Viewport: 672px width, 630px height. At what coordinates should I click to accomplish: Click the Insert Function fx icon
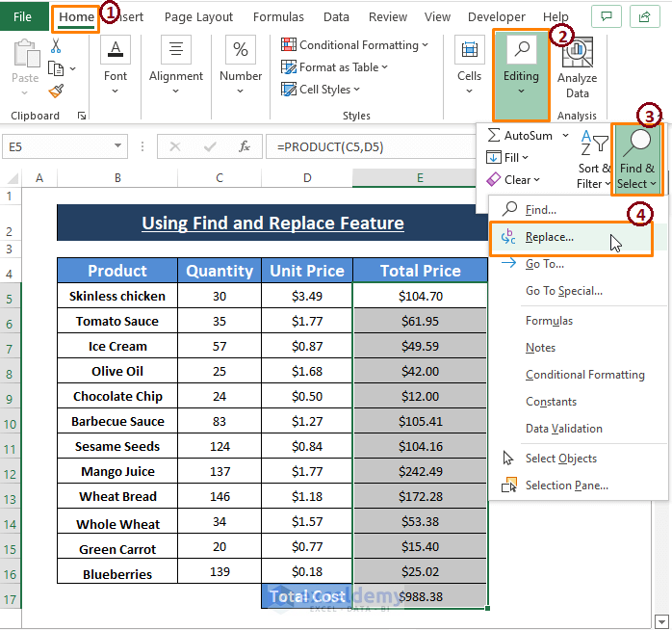pos(245,146)
